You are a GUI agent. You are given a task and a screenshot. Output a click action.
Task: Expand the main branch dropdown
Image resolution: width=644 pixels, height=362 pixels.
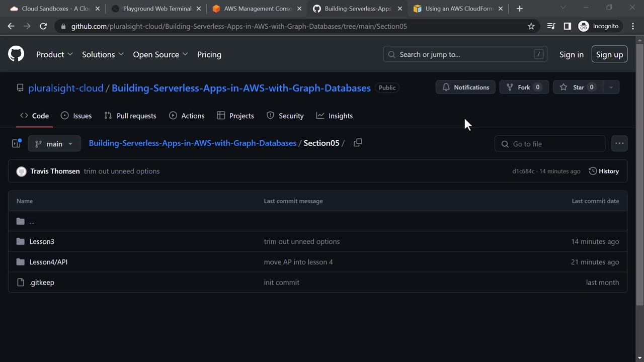click(x=54, y=144)
